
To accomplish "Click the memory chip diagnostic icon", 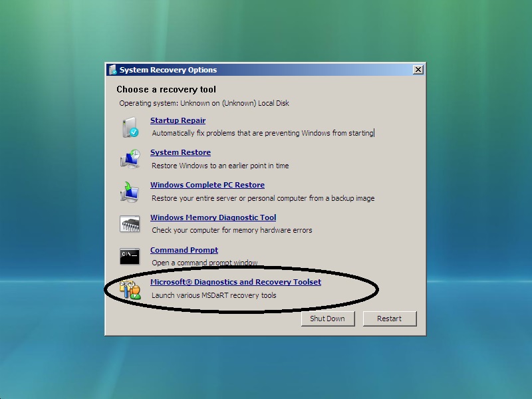I will tap(130, 224).
